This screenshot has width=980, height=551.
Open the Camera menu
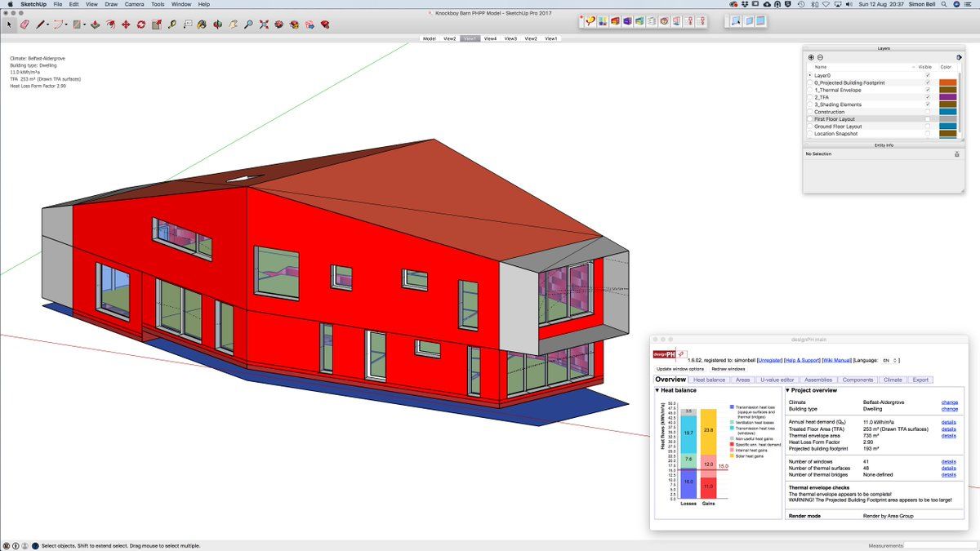134,4
